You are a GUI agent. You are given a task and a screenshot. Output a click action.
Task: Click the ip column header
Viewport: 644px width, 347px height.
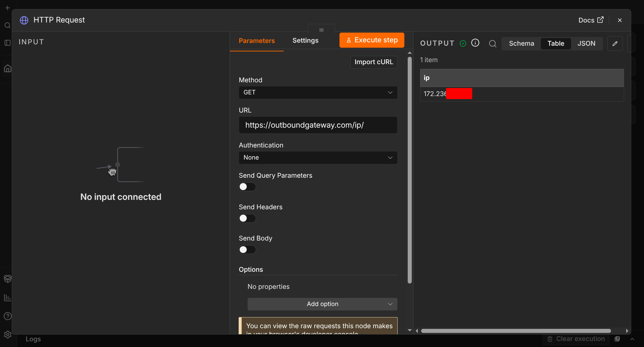coord(522,78)
